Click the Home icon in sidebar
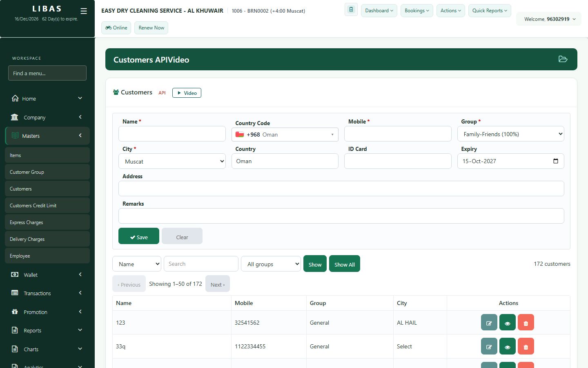 pos(15,98)
